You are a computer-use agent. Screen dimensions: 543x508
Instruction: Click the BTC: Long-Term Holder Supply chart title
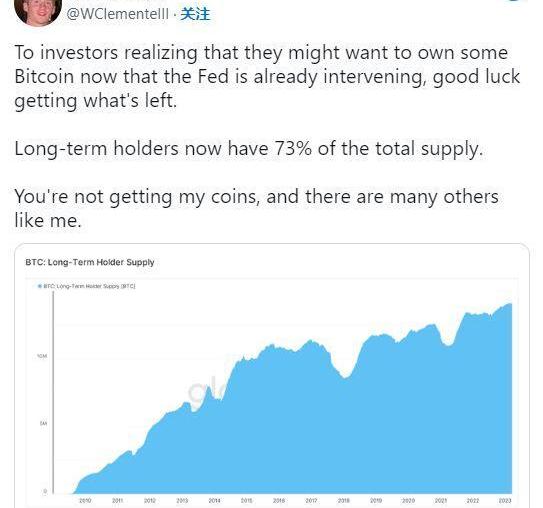(x=90, y=262)
